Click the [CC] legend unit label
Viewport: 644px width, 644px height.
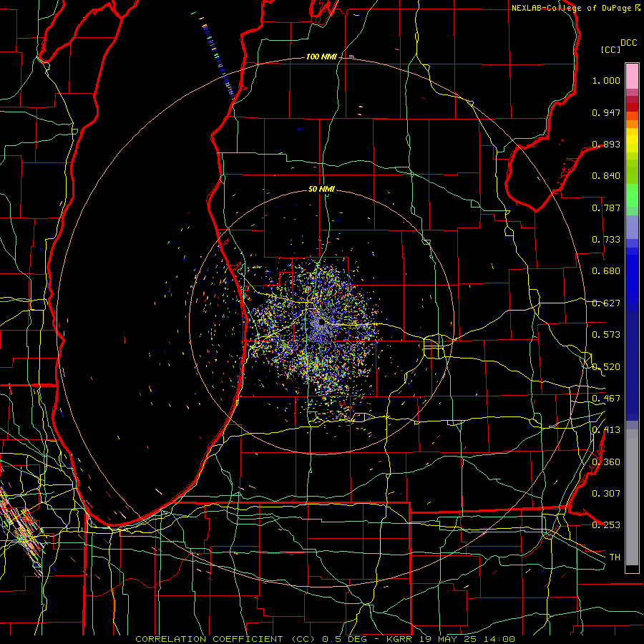(x=610, y=49)
